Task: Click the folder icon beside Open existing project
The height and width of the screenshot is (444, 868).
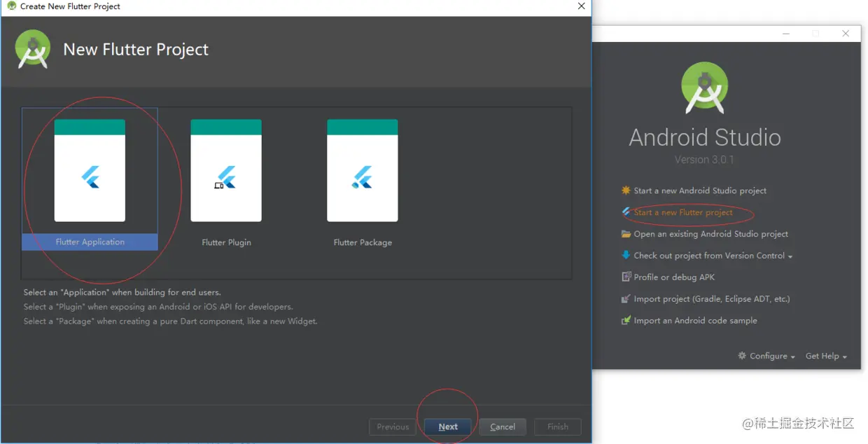Action: [626, 234]
